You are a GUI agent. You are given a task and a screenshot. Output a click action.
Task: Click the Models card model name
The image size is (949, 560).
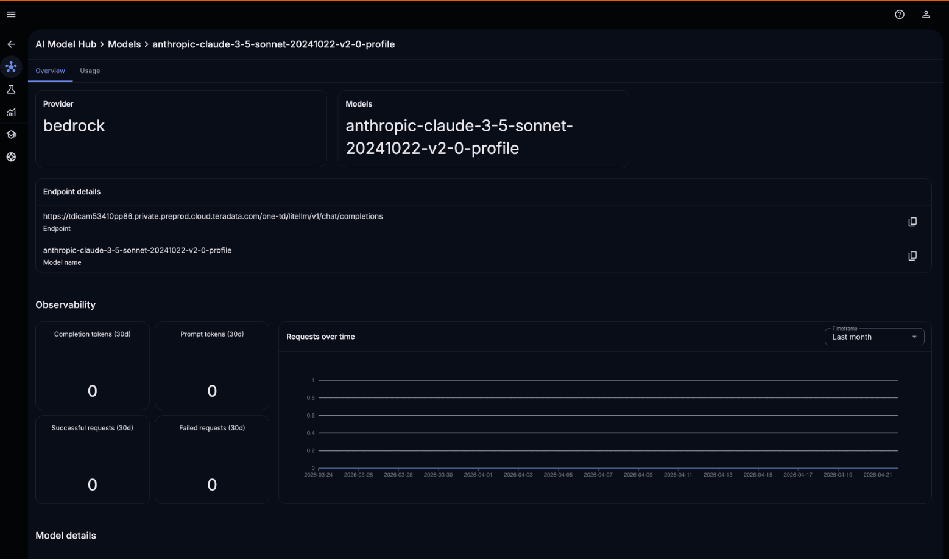[459, 137]
